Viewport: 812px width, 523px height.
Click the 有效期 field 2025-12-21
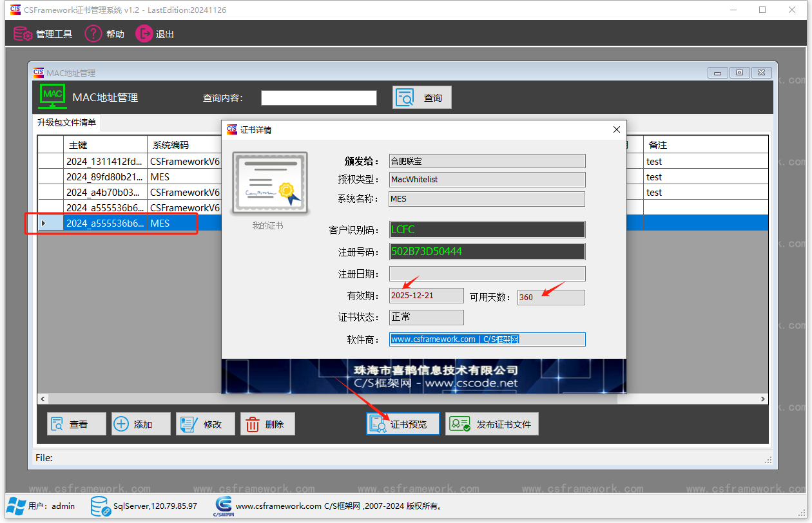click(x=427, y=296)
